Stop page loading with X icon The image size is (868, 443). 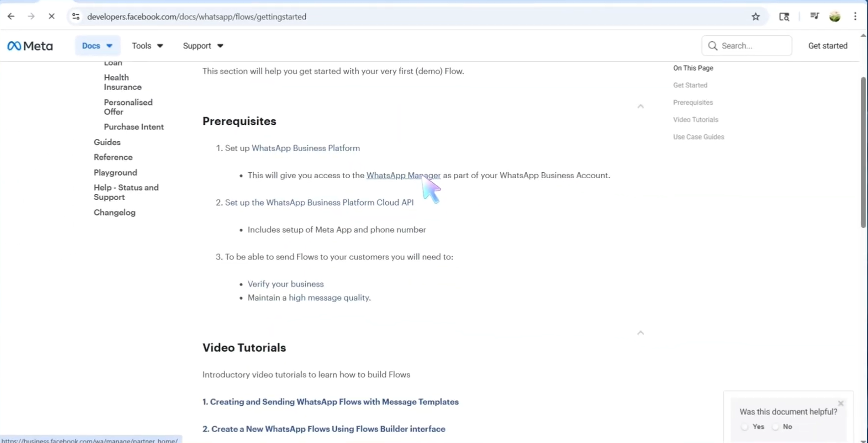point(52,17)
